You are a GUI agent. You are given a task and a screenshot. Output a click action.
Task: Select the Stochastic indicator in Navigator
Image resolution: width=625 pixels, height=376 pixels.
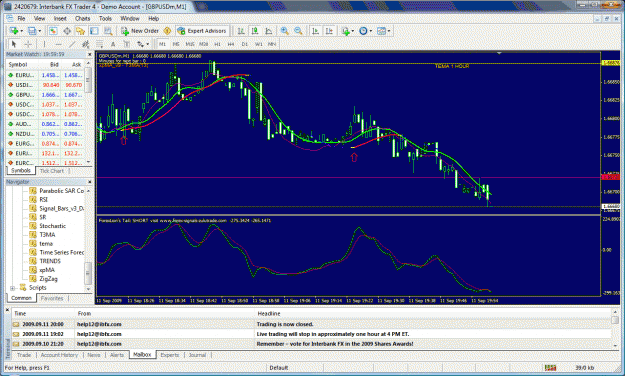click(x=52, y=226)
